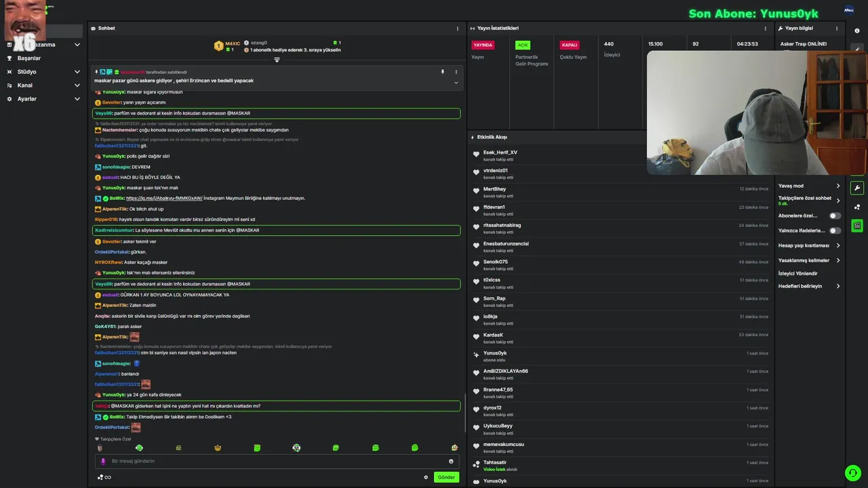Viewport: 868px width, 488px height.
Task: Pick the last emote at the row's right end
Action: (x=454, y=448)
